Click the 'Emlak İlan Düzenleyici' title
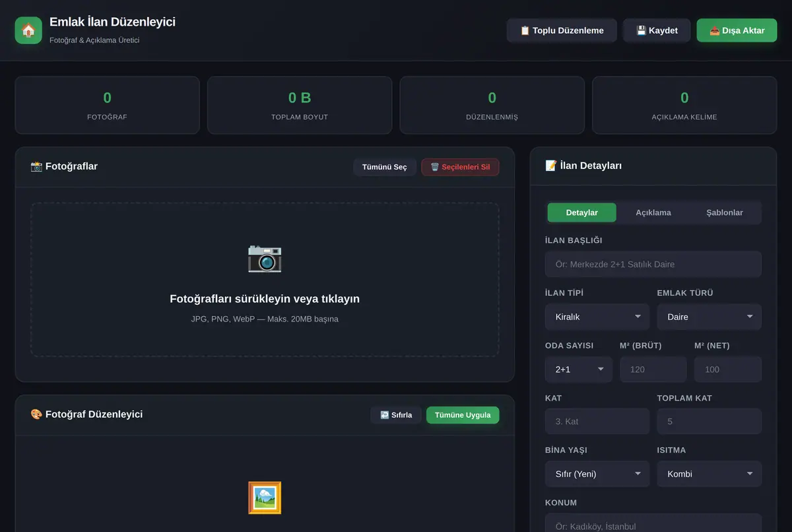The height and width of the screenshot is (532, 792). 112,22
